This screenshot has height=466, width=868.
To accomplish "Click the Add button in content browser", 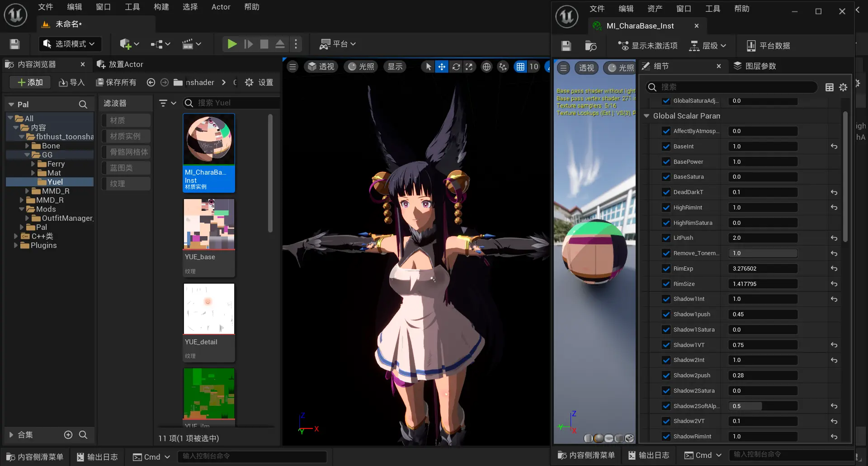I will (x=30, y=82).
